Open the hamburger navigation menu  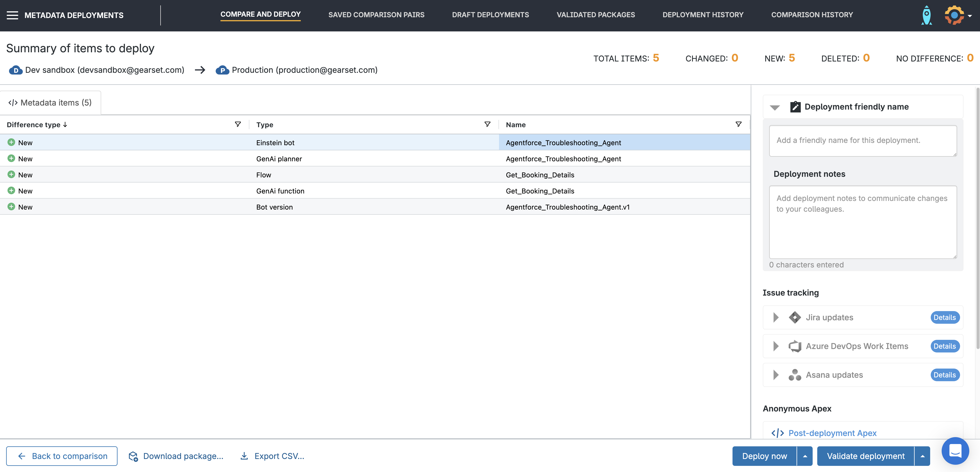click(12, 15)
